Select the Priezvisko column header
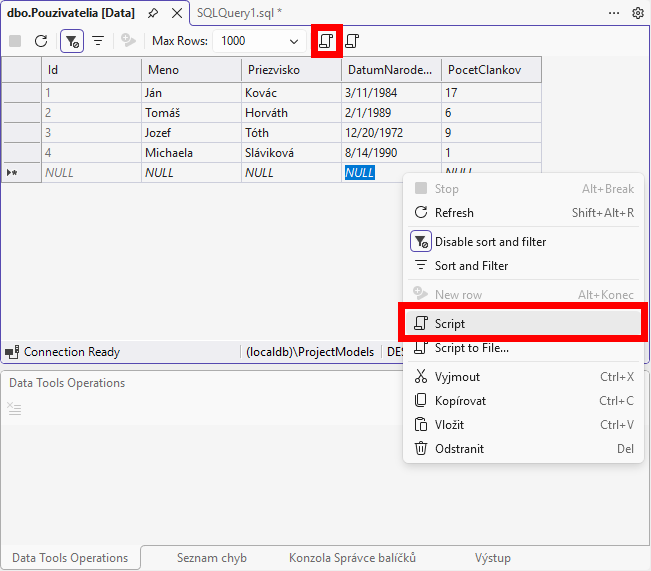The height and width of the screenshot is (571, 651). pos(291,69)
